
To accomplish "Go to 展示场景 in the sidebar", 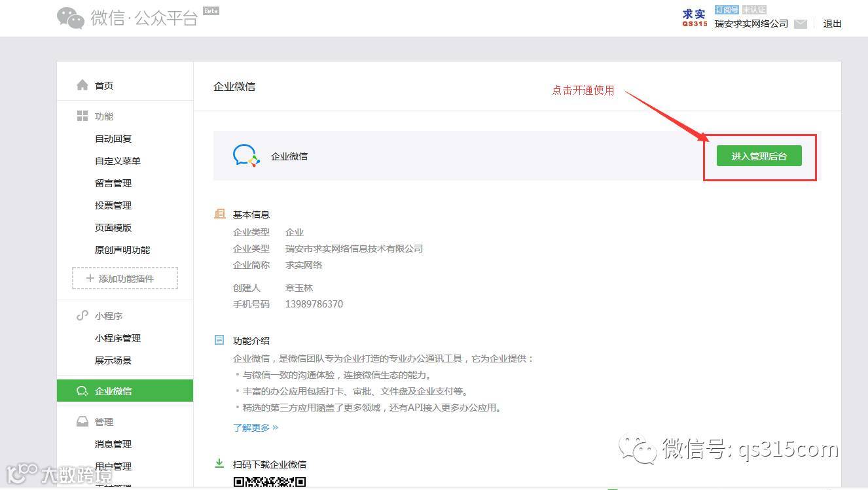I will click(x=113, y=360).
